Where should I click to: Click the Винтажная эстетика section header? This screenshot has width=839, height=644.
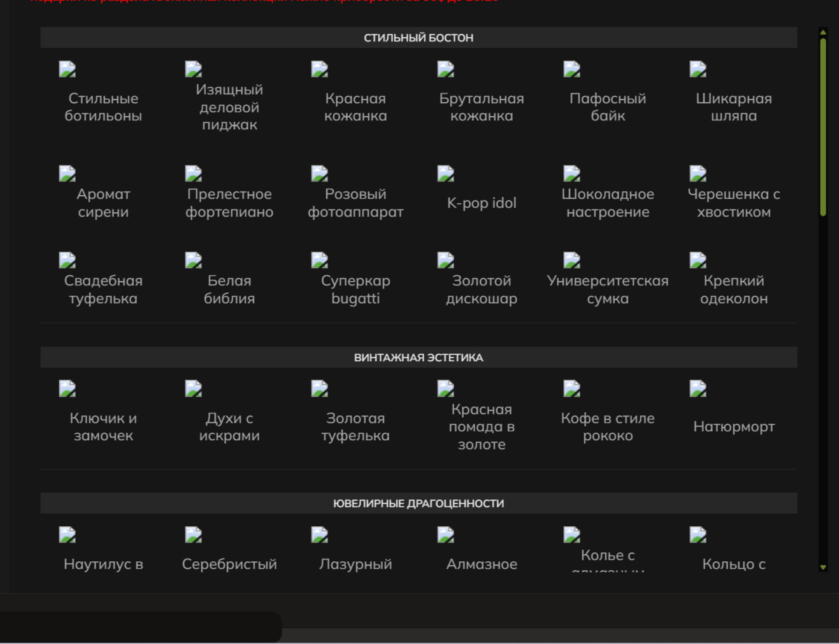[419, 357]
